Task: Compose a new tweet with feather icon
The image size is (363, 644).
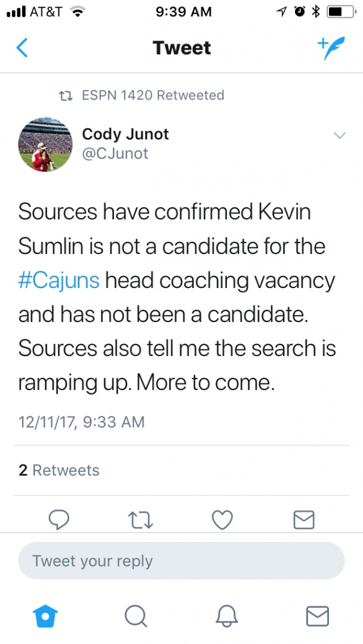Action: point(331,48)
